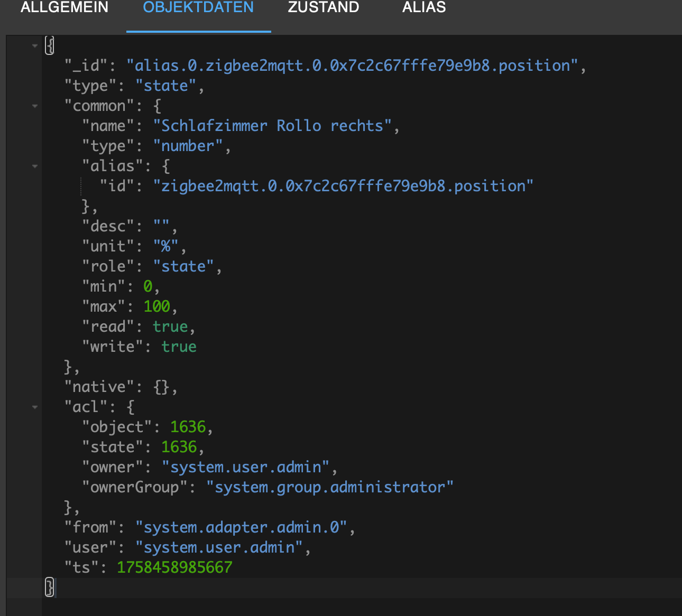Click the owner value "system.user.admin"

point(245,467)
